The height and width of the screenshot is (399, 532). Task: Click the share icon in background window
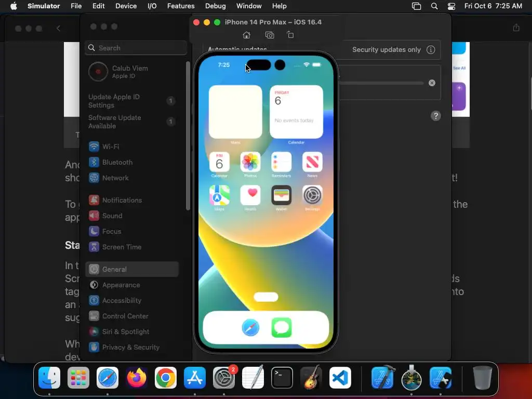point(516,28)
